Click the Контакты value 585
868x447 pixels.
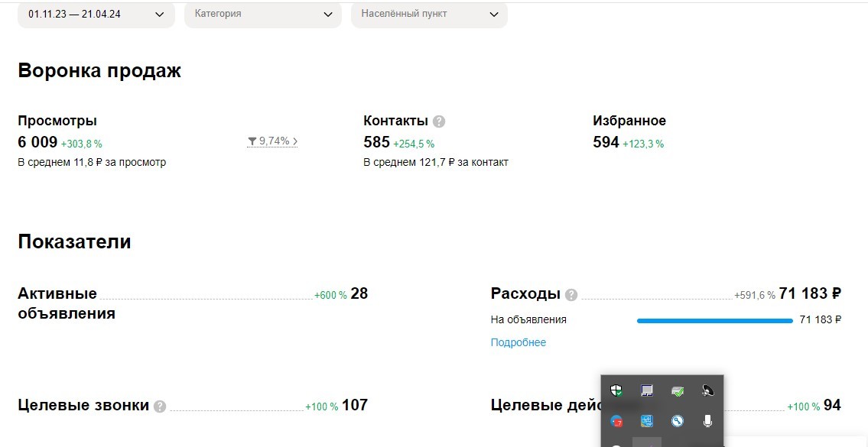tap(376, 142)
